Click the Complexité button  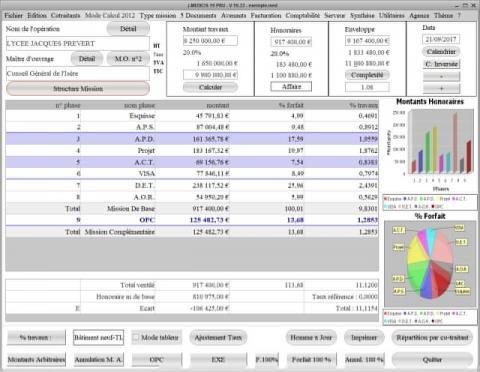click(367, 75)
